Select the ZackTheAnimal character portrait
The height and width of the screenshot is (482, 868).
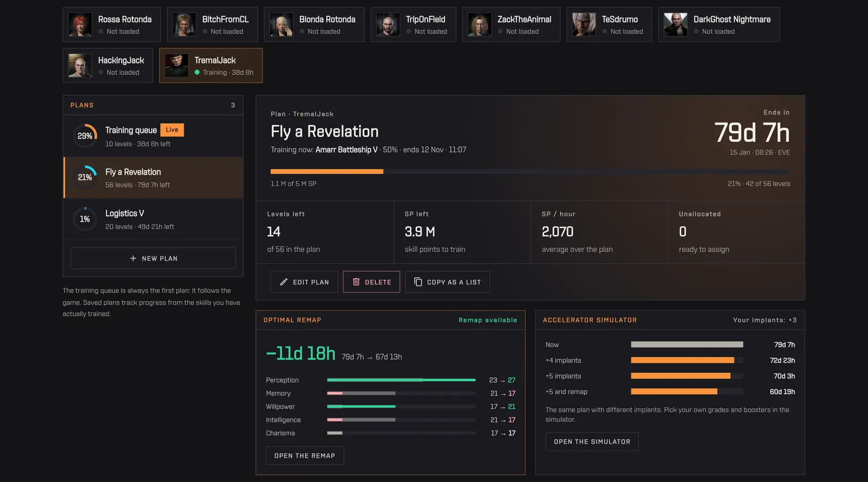(x=480, y=24)
